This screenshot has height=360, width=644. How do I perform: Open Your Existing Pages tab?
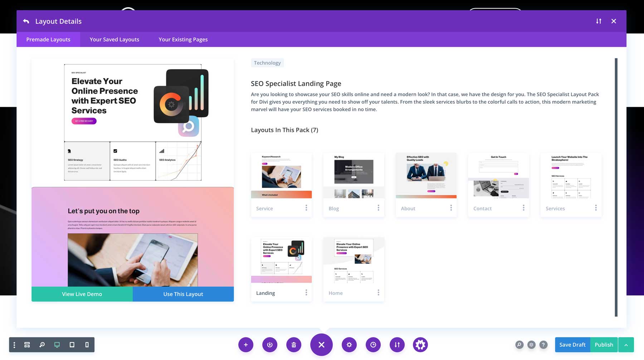[x=183, y=39]
